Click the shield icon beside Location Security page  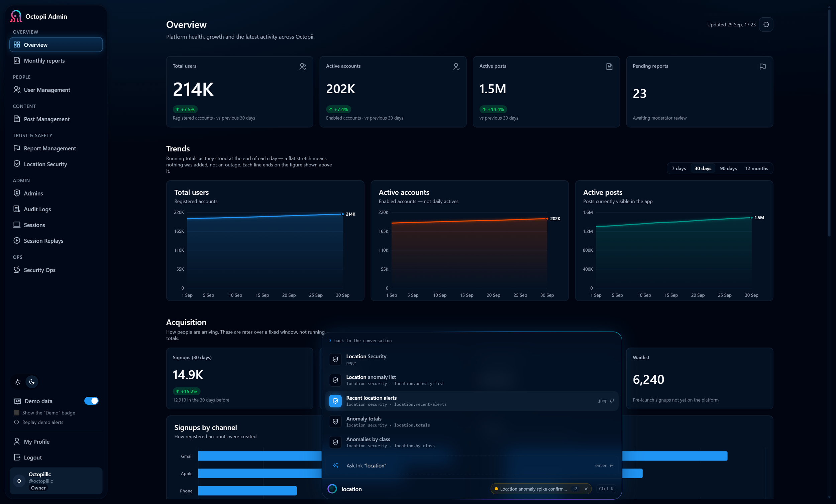[335, 359]
